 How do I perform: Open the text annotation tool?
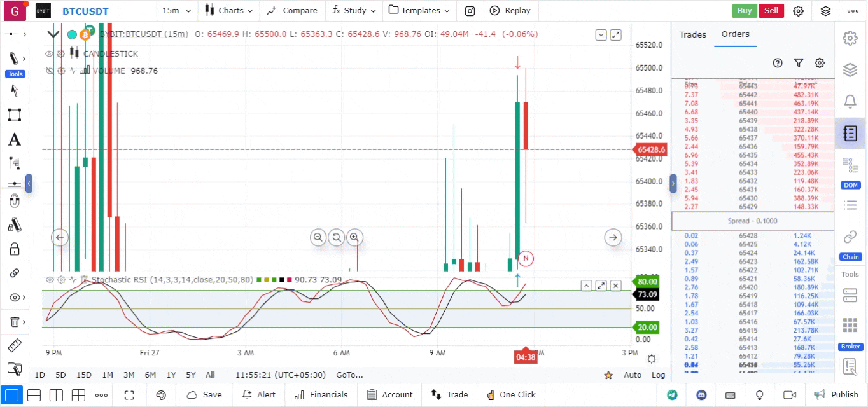click(15, 139)
